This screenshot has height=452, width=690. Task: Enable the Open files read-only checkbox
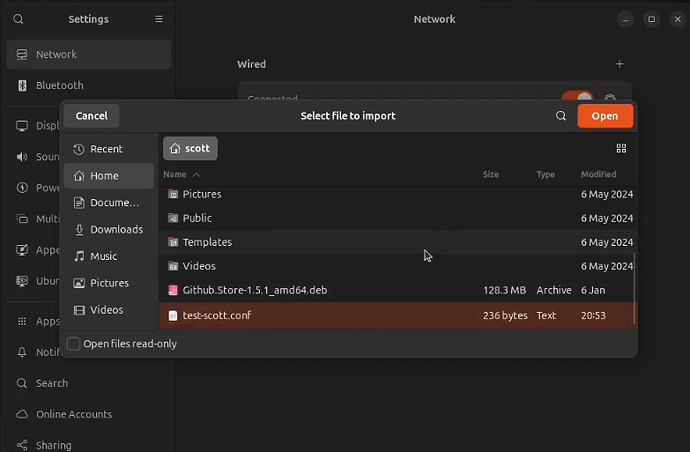[x=73, y=344]
